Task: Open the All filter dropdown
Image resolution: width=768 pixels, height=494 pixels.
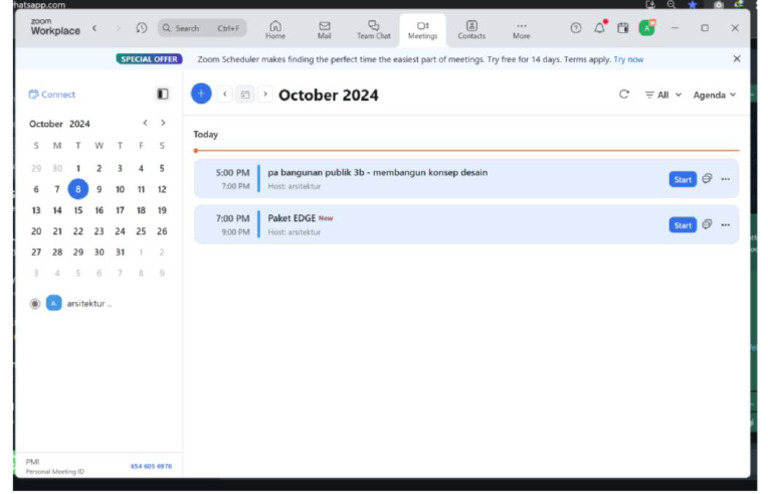Action: pyautogui.click(x=663, y=94)
